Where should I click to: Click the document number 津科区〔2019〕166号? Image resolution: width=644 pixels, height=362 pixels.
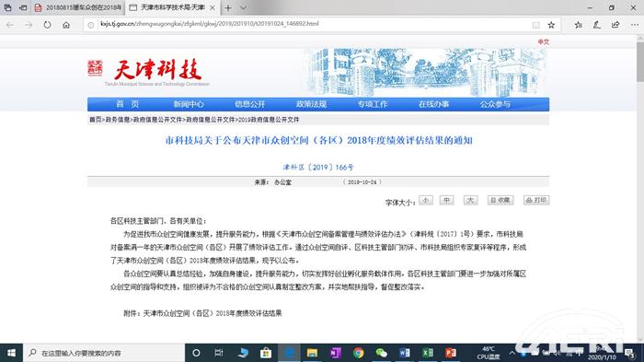point(318,167)
